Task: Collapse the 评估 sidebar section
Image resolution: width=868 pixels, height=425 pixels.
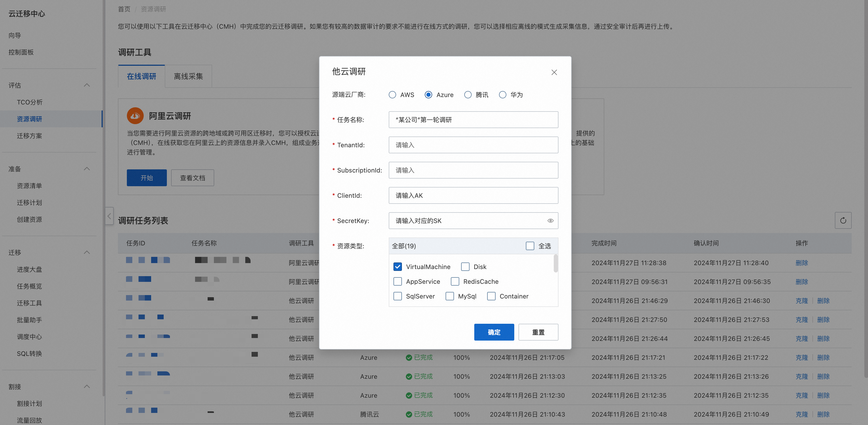Action: [87, 85]
